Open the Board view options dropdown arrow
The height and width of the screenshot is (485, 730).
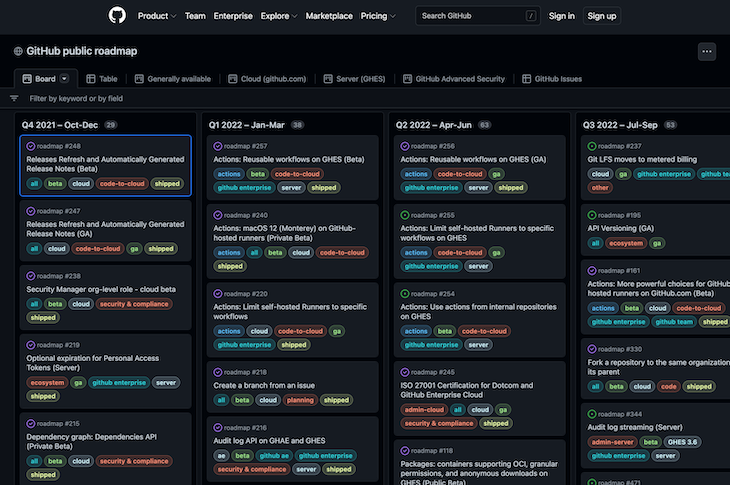pos(65,79)
